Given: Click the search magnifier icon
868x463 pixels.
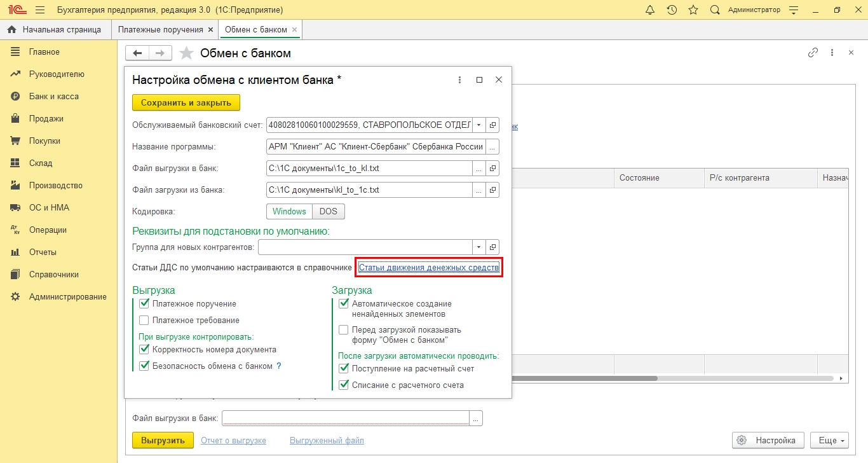Looking at the screenshot, I should coord(715,10).
